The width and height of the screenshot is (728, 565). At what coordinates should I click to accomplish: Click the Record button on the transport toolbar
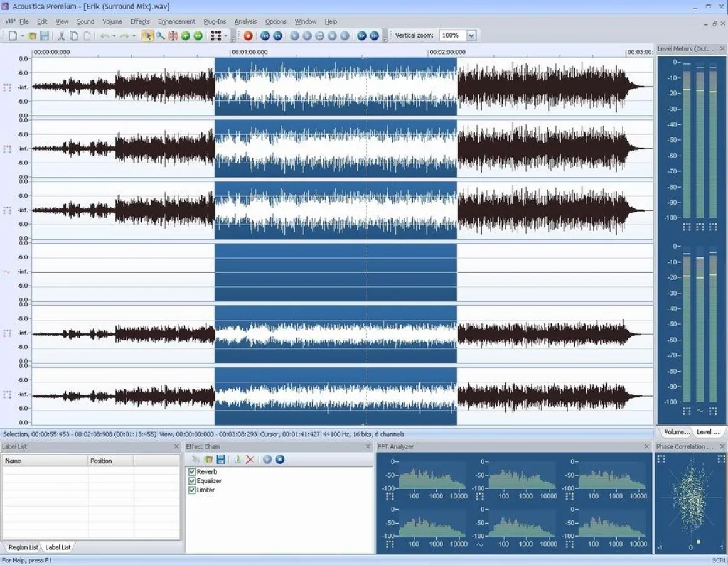(x=247, y=36)
